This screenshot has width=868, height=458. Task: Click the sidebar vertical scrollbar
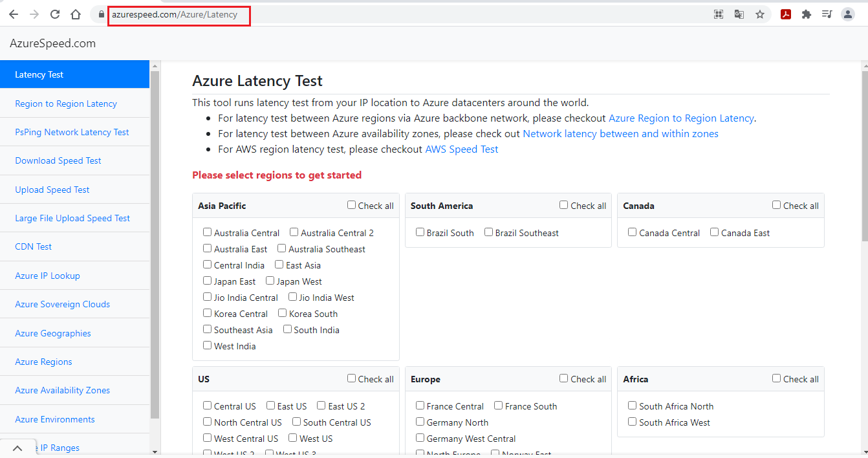click(x=155, y=246)
